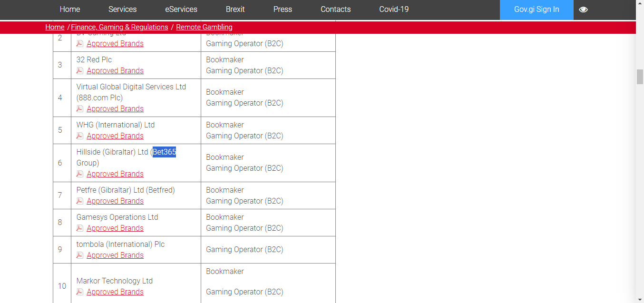Click PDF icon under Gamesys Operations Ltd
This screenshot has height=303, width=644.
80,228
